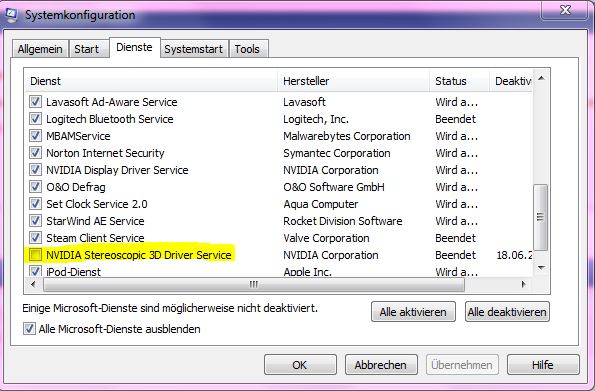Click Aqua Computer manufacturer cell
The height and width of the screenshot is (391, 595).
[321, 204]
